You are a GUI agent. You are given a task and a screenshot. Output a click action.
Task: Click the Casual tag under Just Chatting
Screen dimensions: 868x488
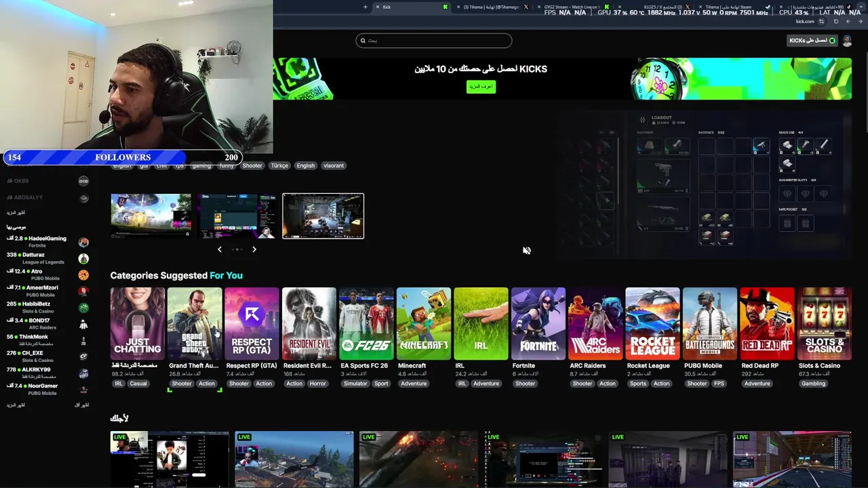coord(138,384)
